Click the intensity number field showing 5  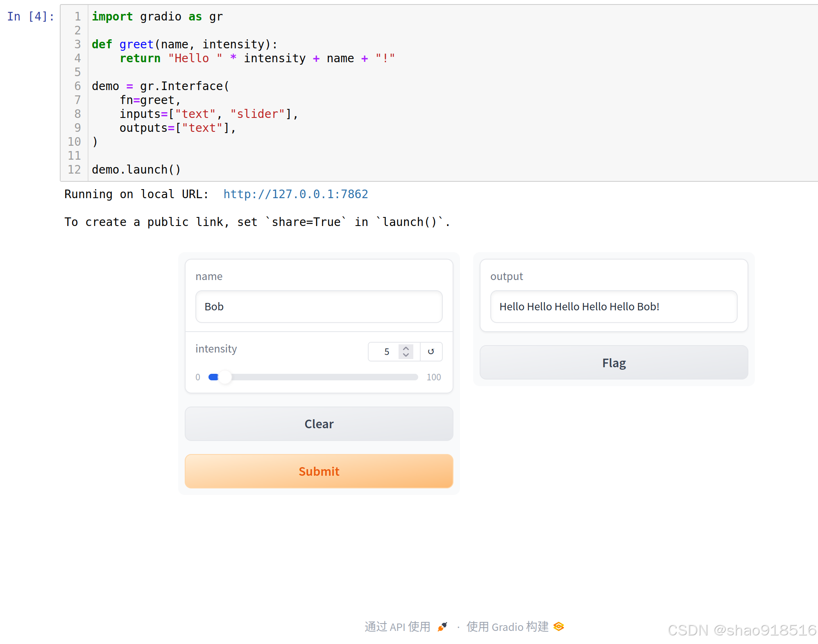click(x=385, y=352)
